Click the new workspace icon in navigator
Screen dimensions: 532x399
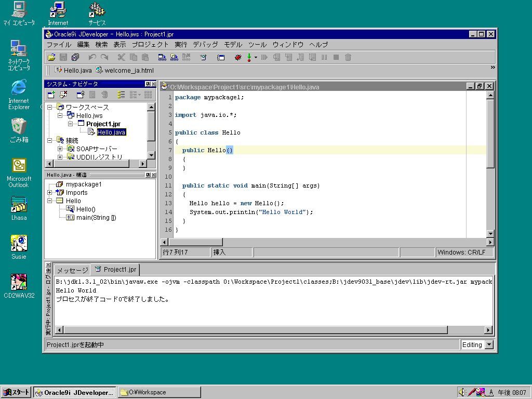(51, 95)
